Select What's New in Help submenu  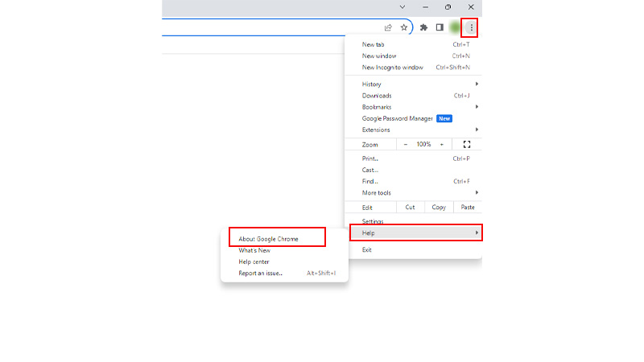pos(284,250)
